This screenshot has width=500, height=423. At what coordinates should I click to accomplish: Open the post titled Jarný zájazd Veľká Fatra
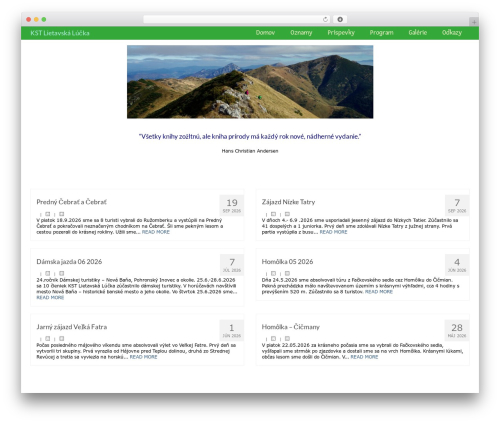(72, 327)
